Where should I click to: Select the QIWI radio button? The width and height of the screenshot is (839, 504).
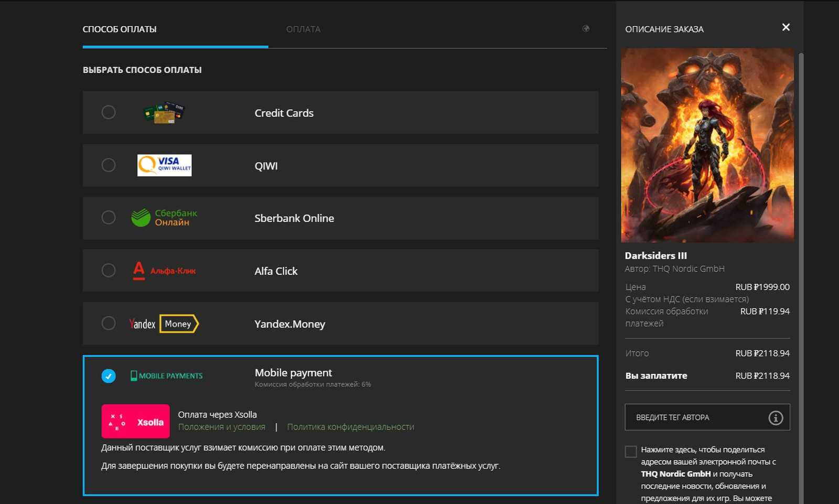(x=109, y=165)
